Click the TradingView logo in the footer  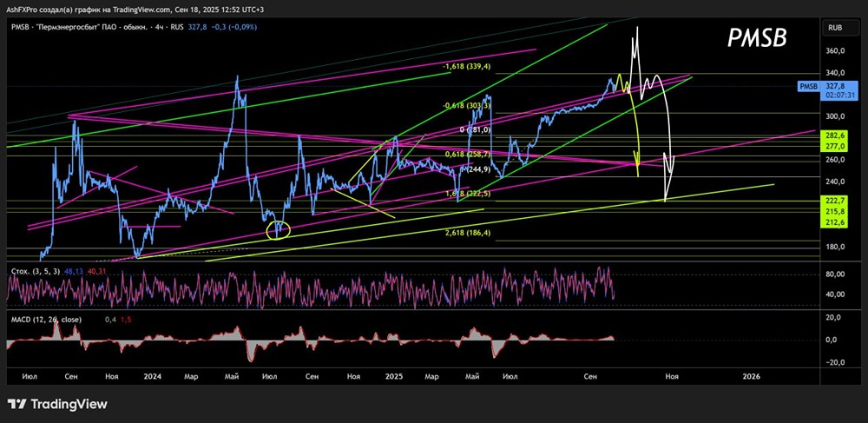57,404
